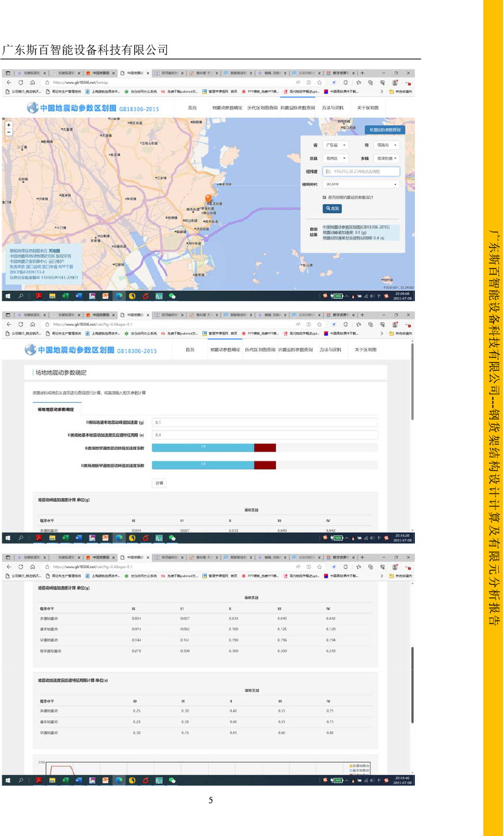504x836 pixels.
Task: Open the 市 dropdown showing 珠海市
Action: tap(386, 145)
